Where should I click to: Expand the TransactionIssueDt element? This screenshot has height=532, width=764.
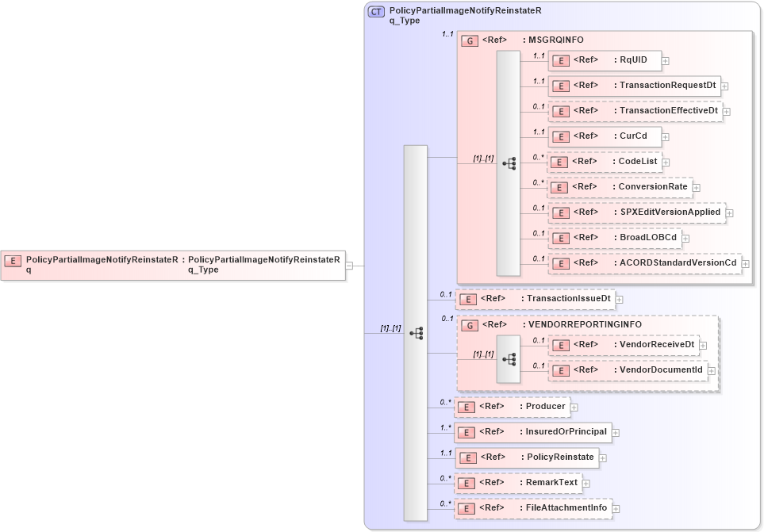pyautogui.click(x=617, y=299)
